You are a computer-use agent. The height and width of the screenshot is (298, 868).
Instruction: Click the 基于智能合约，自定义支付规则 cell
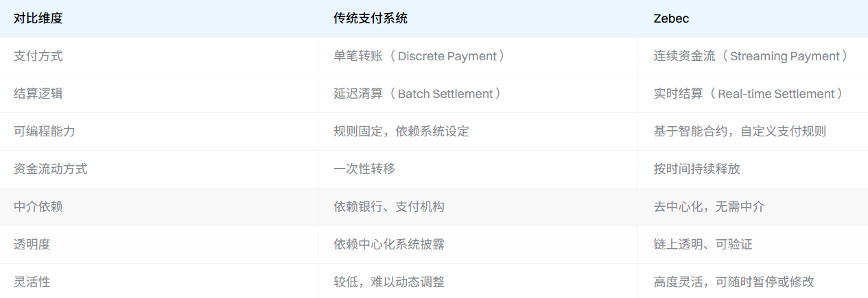click(740, 132)
